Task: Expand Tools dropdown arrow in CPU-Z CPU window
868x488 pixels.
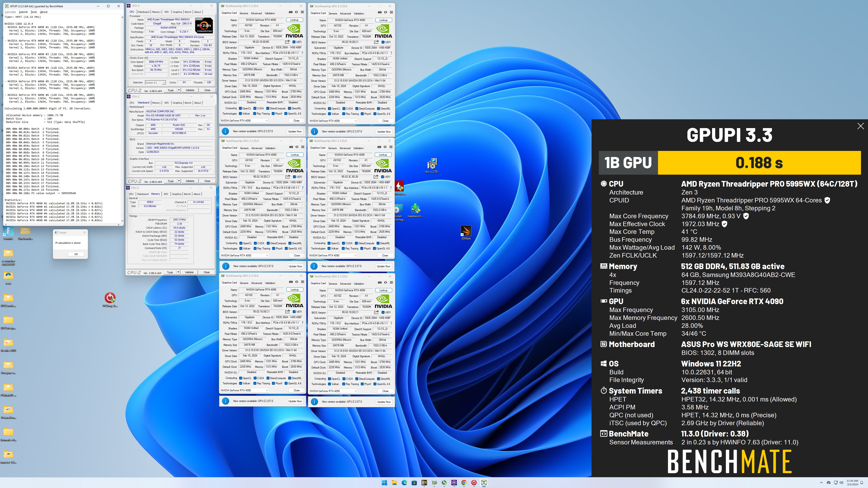Action: (x=179, y=90)
